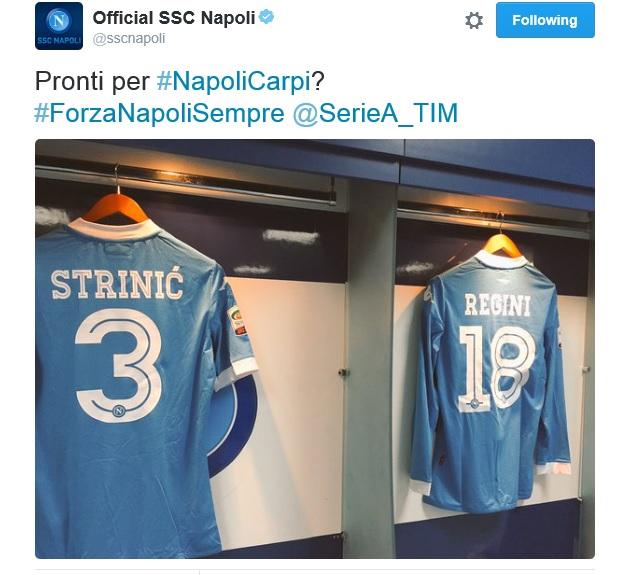Image resolution: width=633 pixels, height=575 pixels.
Task: Click the REGINI name lettering
Action: pos(497,305)
